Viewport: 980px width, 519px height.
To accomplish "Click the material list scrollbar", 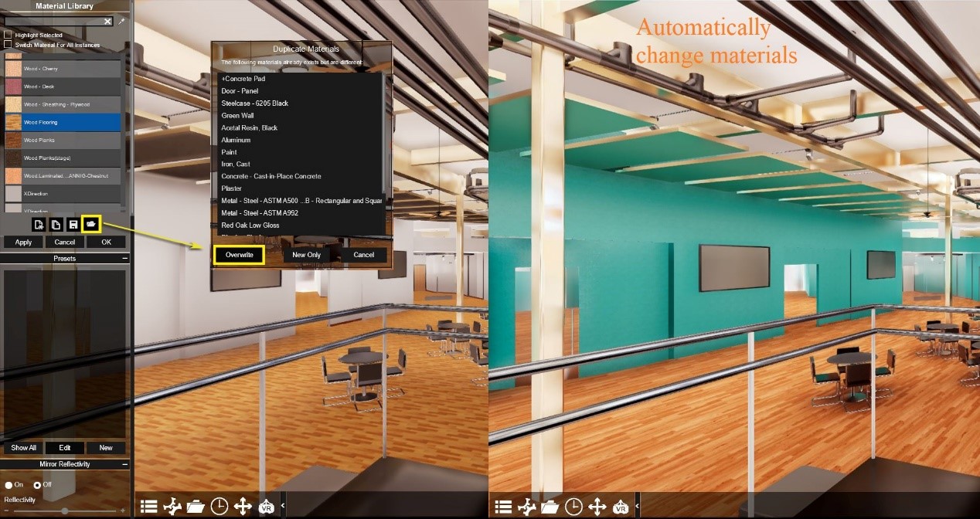I will tap(124, 131).
